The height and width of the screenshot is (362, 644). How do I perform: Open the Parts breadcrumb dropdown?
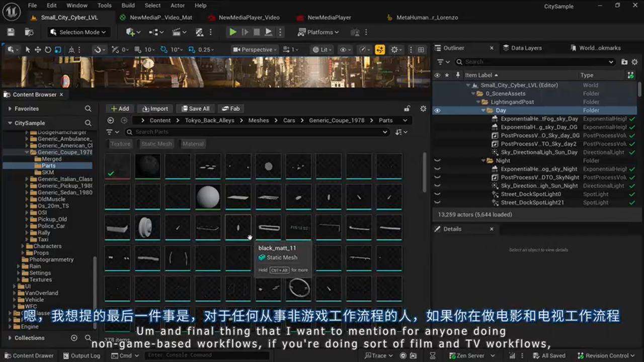click(406, 120)
